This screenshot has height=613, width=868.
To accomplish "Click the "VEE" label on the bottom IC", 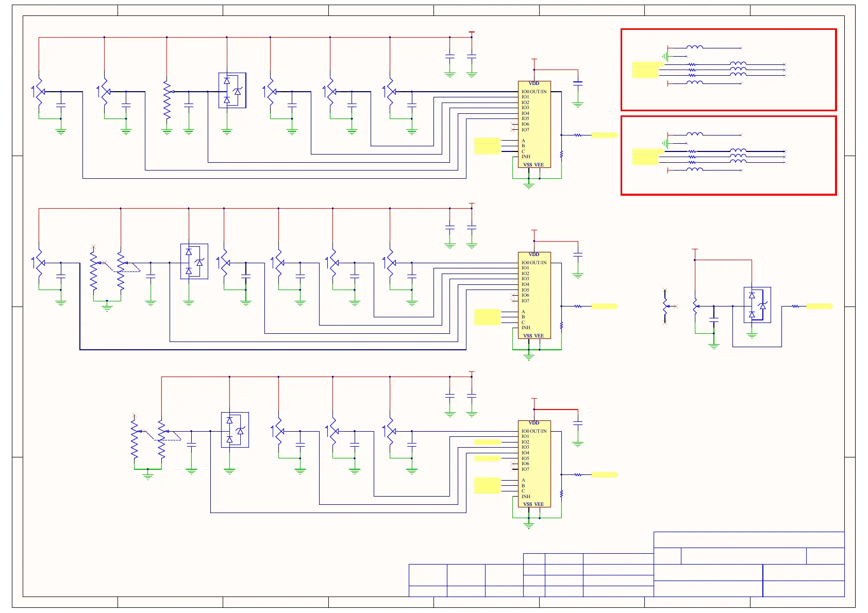I will point(539,504).
